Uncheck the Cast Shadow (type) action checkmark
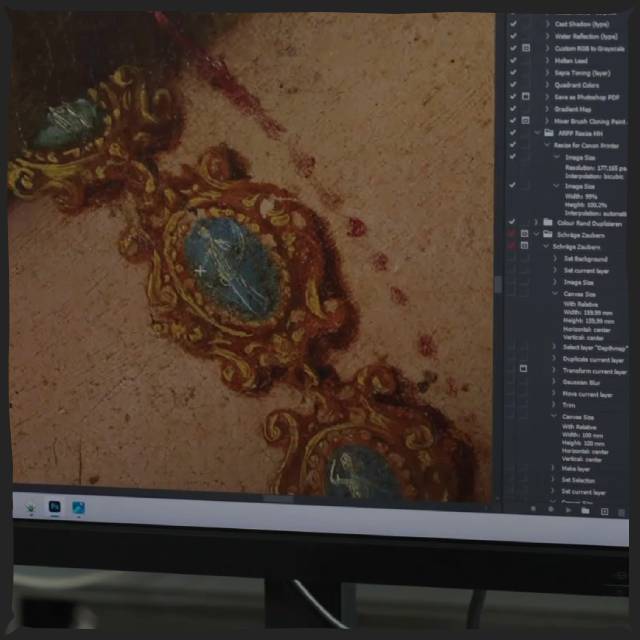Screen dimensions: 640x640 (513, 24)
